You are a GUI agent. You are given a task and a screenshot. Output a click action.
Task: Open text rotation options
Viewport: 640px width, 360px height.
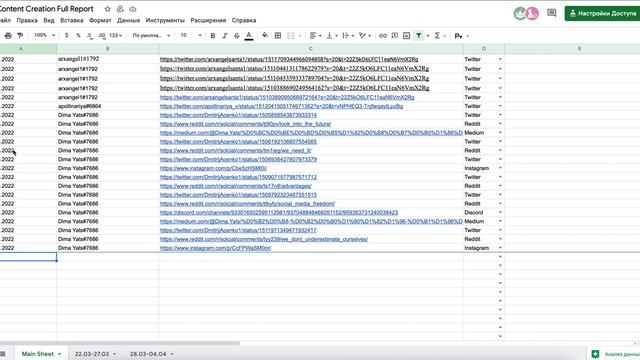pos(364,36)
